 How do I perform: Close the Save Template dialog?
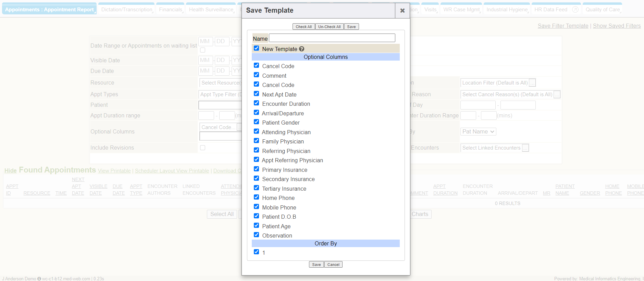[x=402, y=11]
